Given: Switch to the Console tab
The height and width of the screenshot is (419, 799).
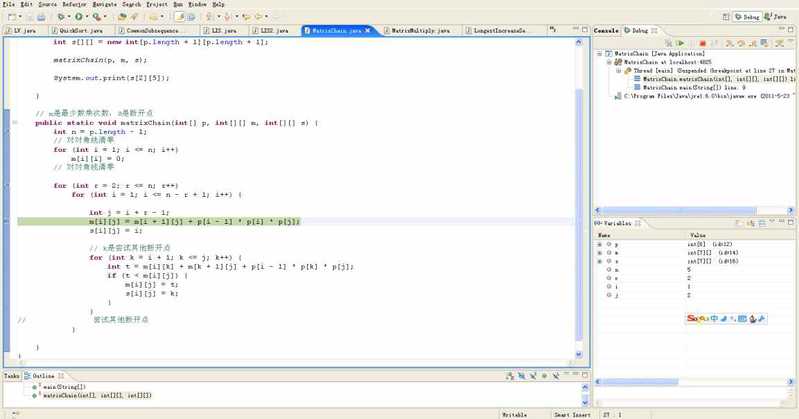Looking at the screenshot, I should [x=607, y=31].
